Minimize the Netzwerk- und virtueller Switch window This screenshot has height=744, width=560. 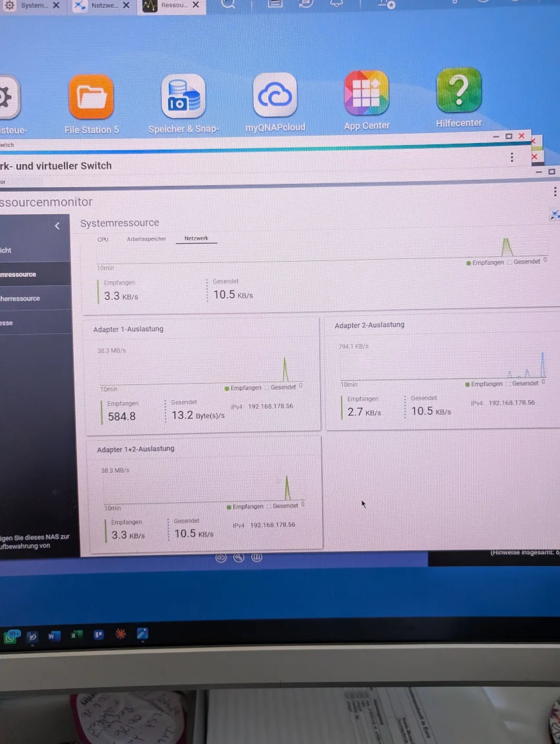click(x=496, y=136)
